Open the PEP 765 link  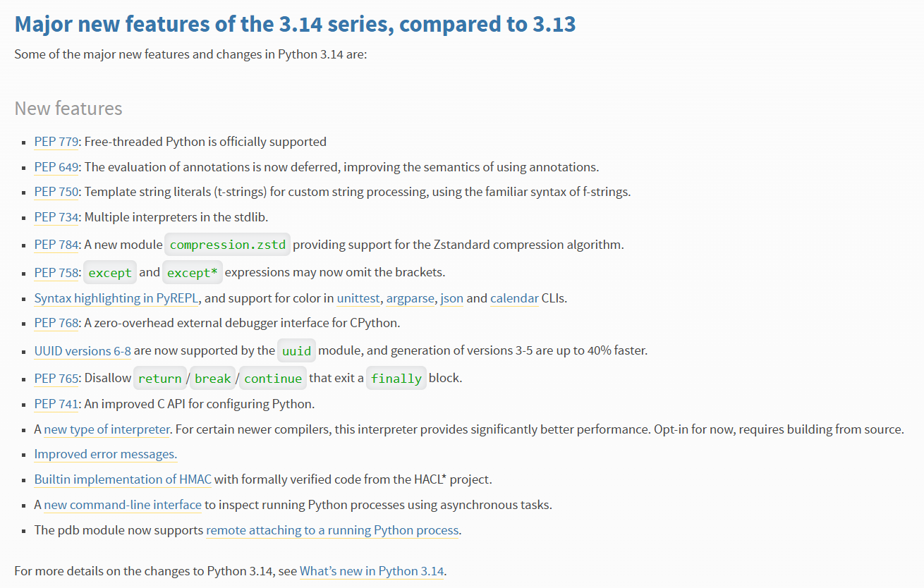pos(56,379)
